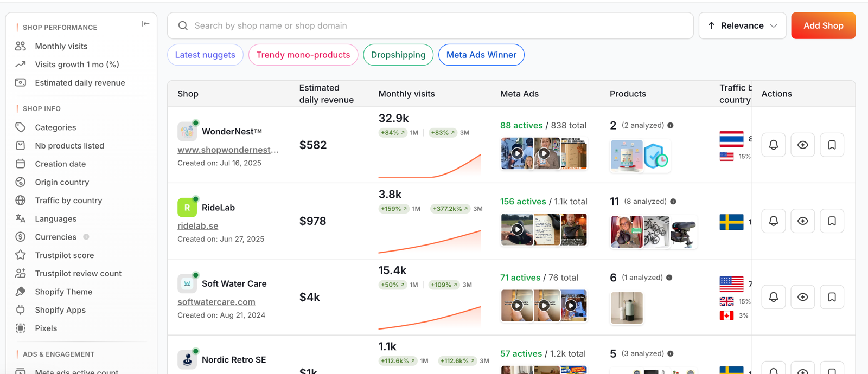Open Monthly visits filter in sidebar

tap(61, 47)
